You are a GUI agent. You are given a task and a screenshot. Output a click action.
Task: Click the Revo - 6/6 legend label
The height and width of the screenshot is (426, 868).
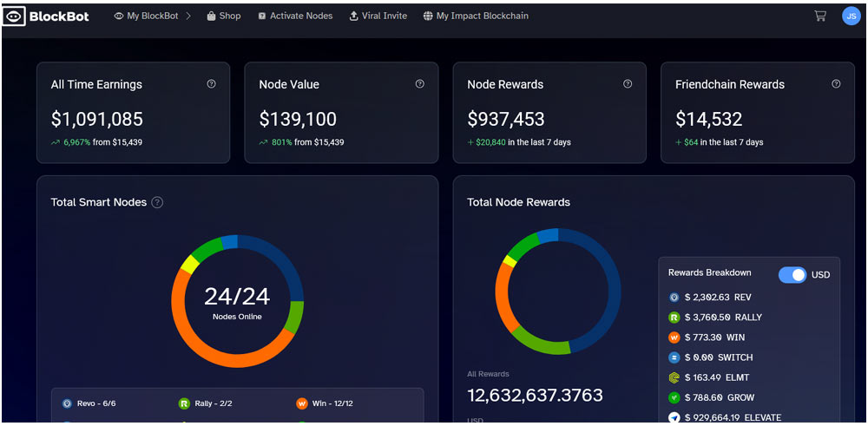[x=96, y=403]
